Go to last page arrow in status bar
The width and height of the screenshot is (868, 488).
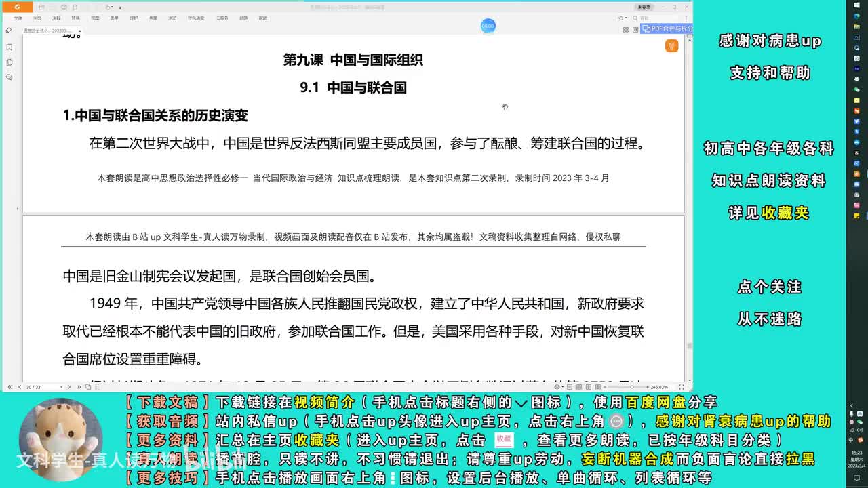[79, 387]
